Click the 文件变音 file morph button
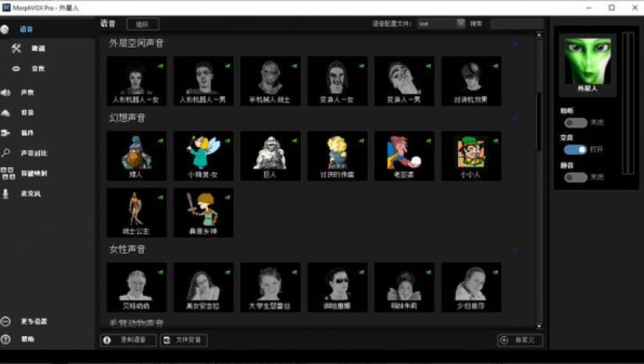 (184, 341)
